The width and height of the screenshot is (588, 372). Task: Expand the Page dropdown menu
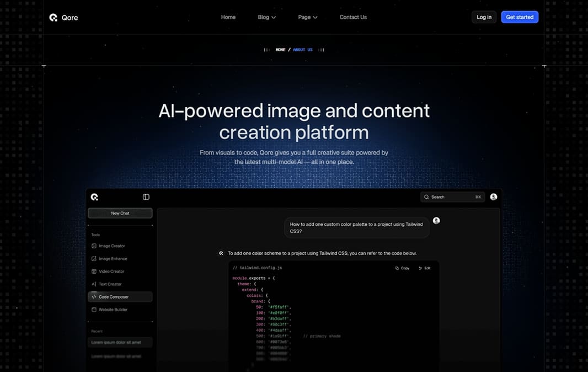pos(307,17)
